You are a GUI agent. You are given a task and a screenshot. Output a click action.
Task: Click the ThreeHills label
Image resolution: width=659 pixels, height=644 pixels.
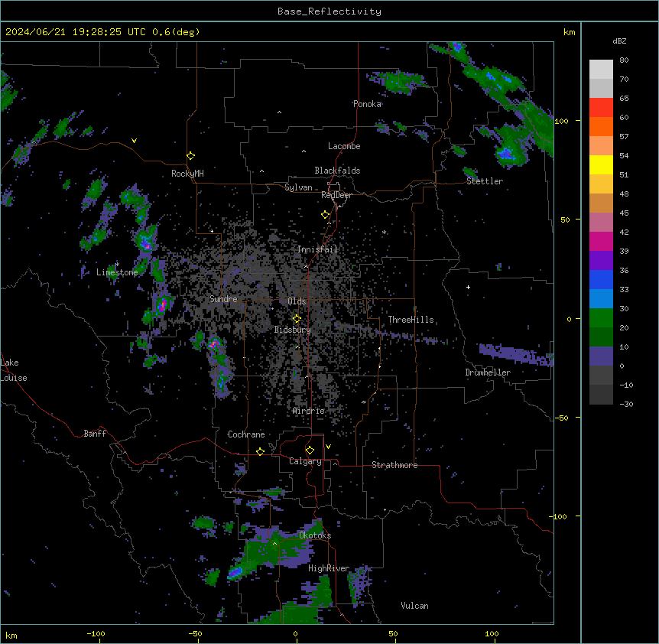411,320
